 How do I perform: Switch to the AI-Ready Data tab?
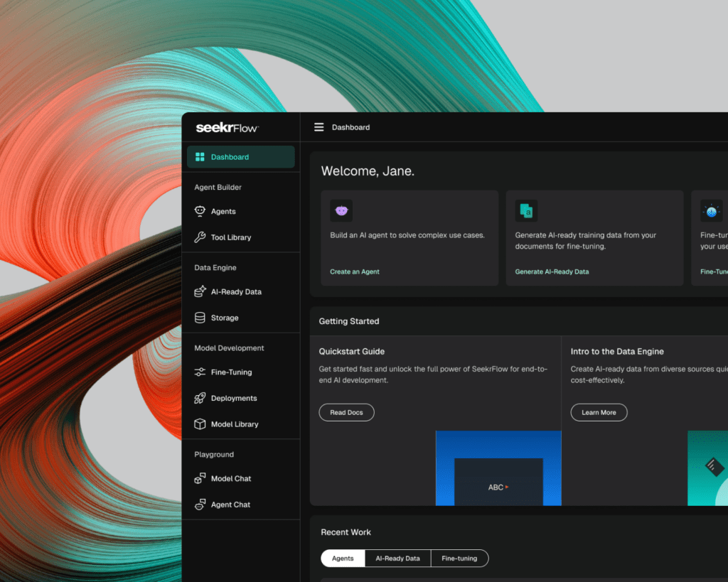pos(397,559)
